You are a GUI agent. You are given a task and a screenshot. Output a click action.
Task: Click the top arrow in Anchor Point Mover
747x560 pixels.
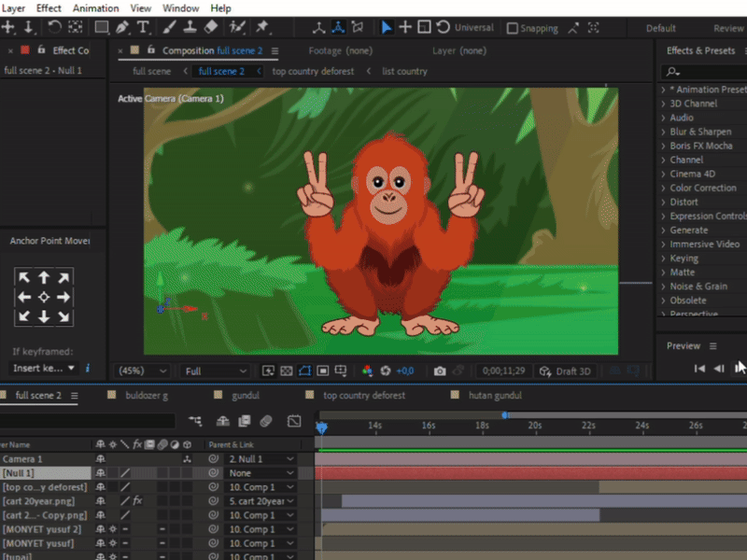tap(44, 277)
